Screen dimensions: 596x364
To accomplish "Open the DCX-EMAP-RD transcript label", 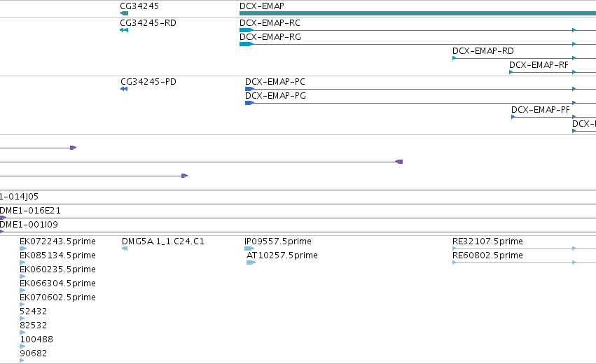I will (483, 51).
